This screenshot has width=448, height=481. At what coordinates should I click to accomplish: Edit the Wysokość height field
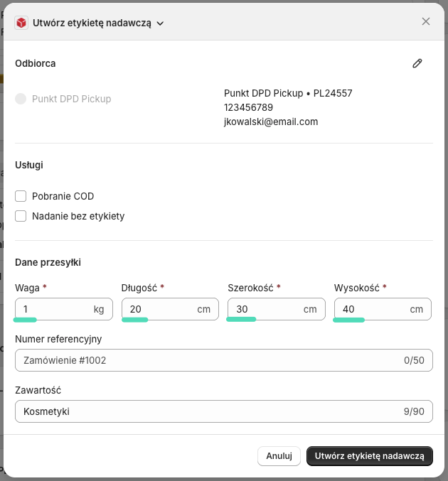[x=383, y=309]
